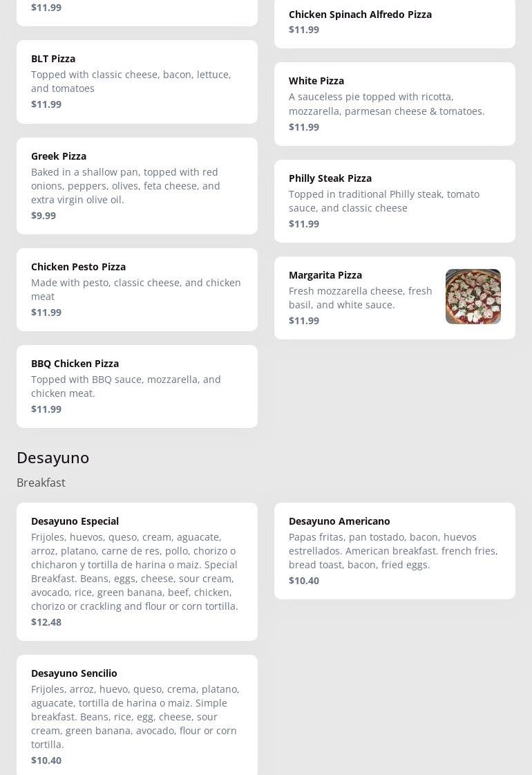
Task: Click the $10.40 price under Desayuno Americano
Action: point(304,581)
